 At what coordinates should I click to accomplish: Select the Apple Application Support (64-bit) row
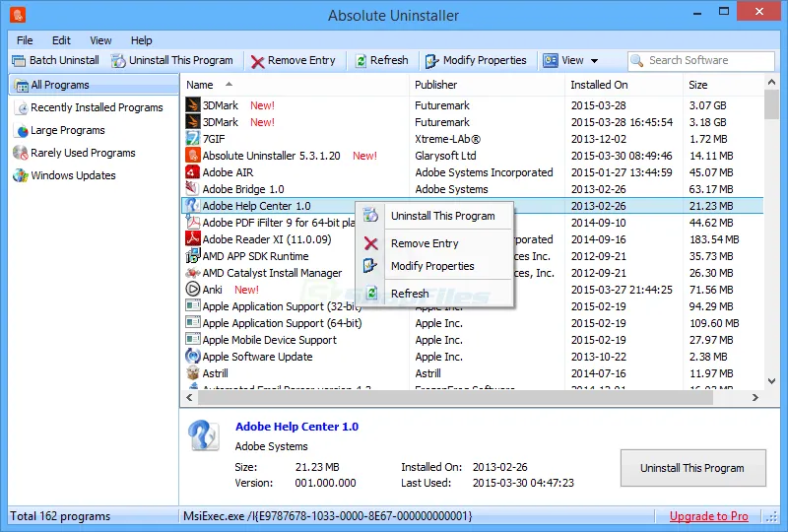pos(473,323)
